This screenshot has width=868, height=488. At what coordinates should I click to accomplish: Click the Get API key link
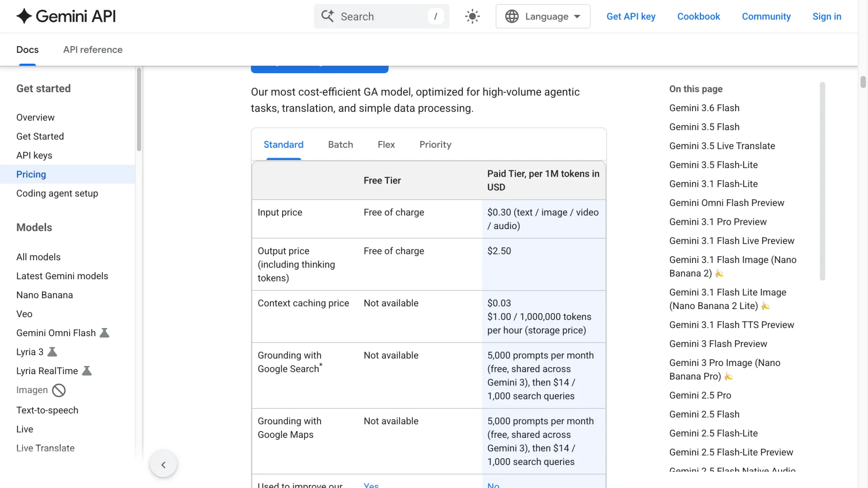click(631, 16)
